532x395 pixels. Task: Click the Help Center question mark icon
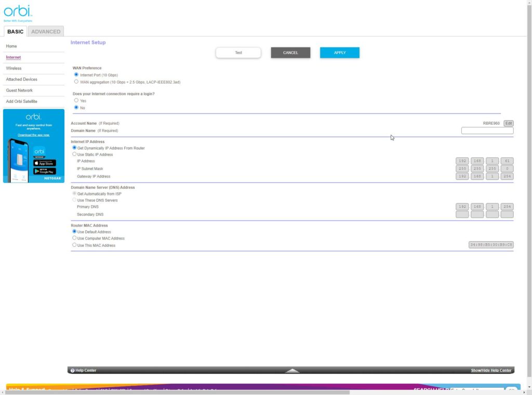coord(73,371)
